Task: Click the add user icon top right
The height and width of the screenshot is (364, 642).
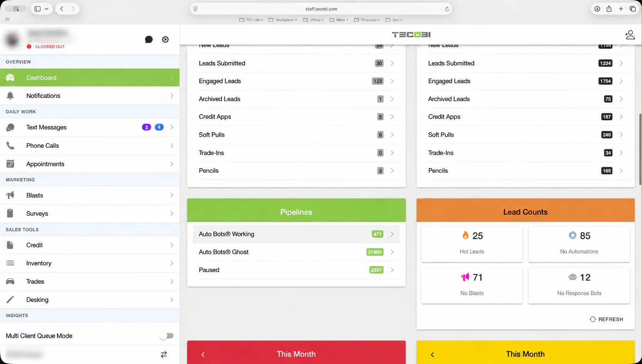Action: tap(630, 35)
